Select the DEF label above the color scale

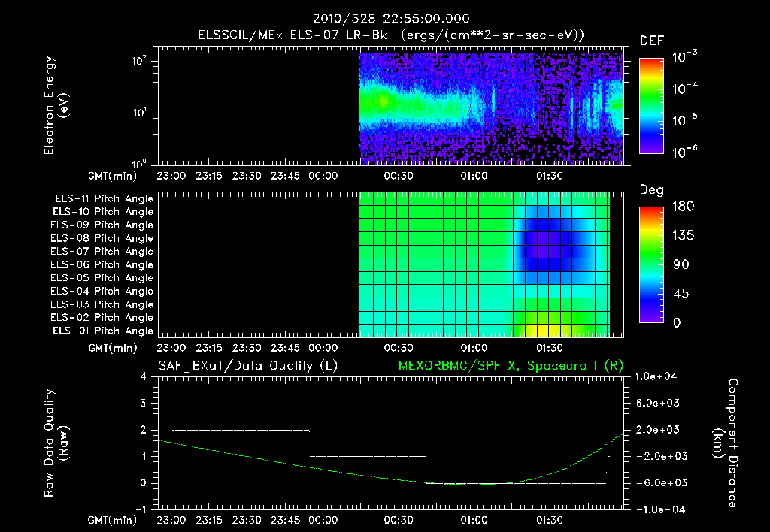652,41
